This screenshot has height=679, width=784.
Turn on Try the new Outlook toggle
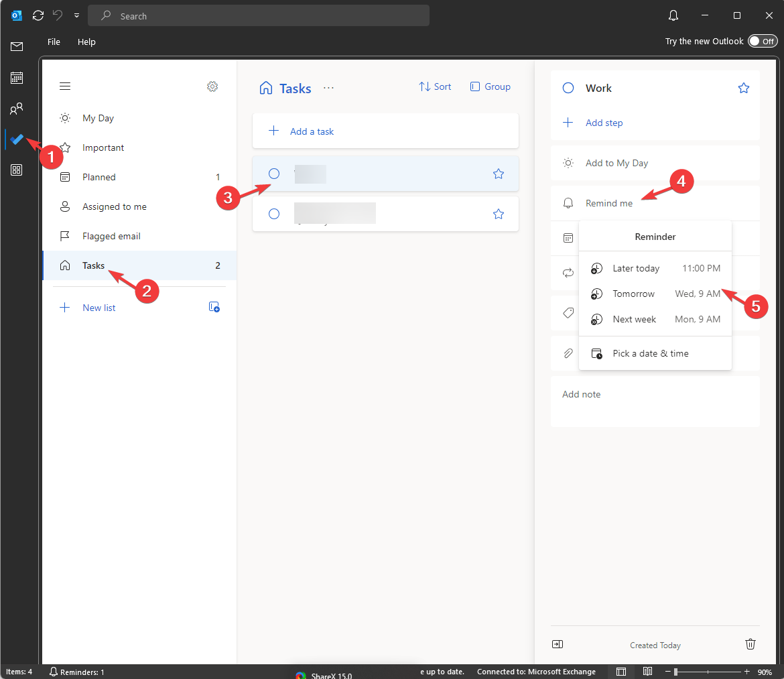tap(763, 41)
